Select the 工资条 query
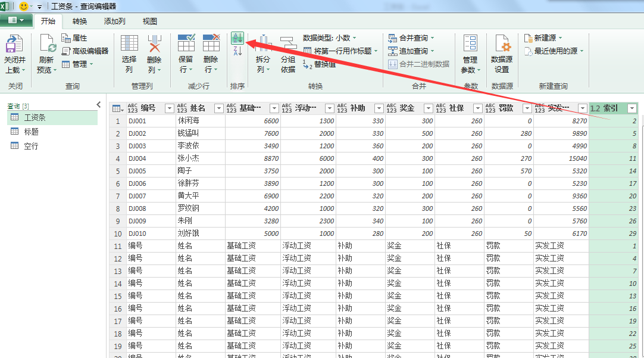Image resolution: width=644 pixels, height=358 pixels. click(52, 117)
